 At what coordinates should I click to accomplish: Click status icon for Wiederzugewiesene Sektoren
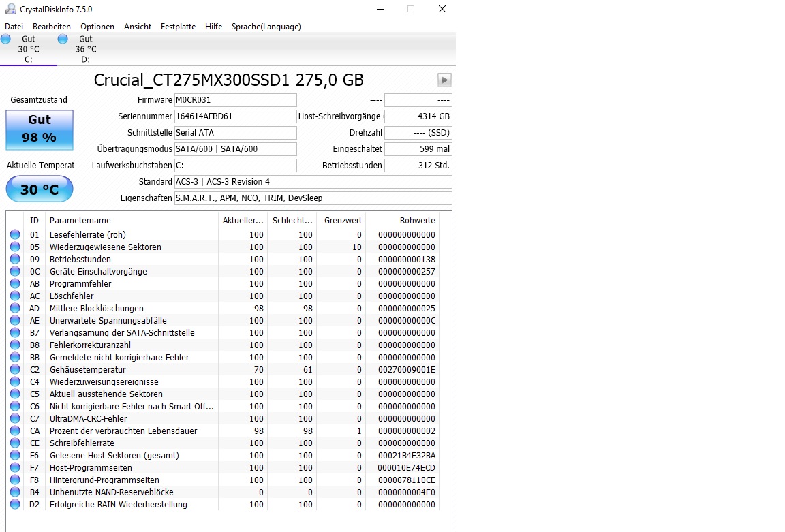15,247
